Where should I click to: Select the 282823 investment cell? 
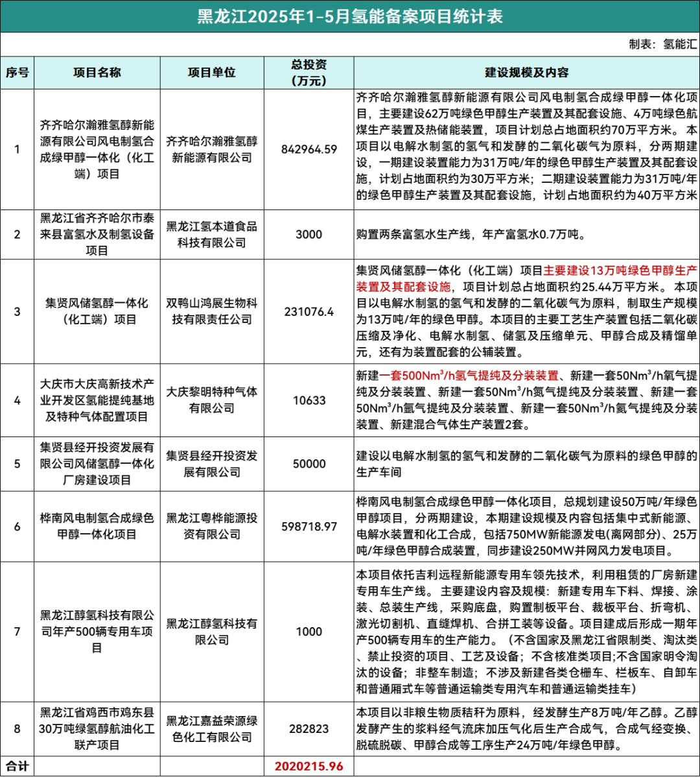[x=309, y=728]
